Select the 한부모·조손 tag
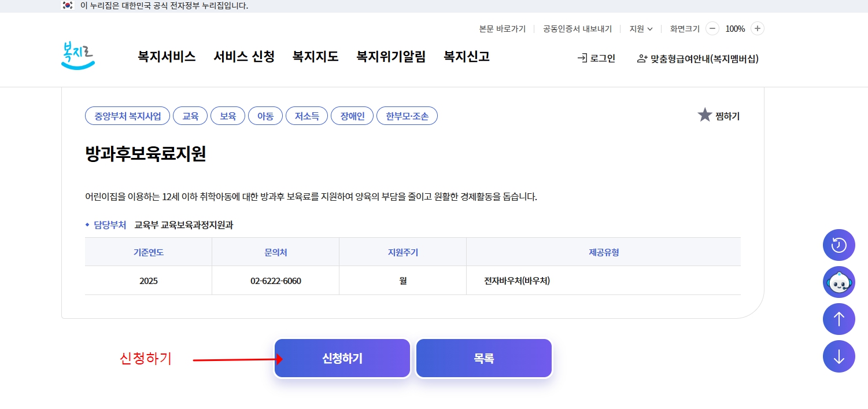Screen dimensions: 868x409 [407, 115]
